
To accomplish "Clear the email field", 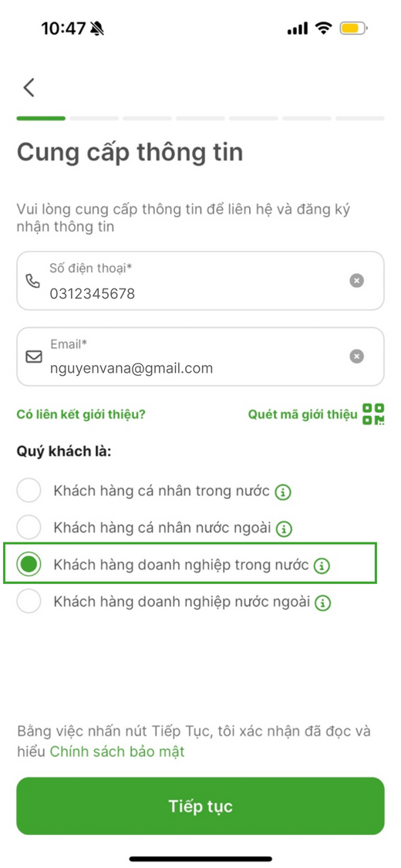I will [357, 356].
